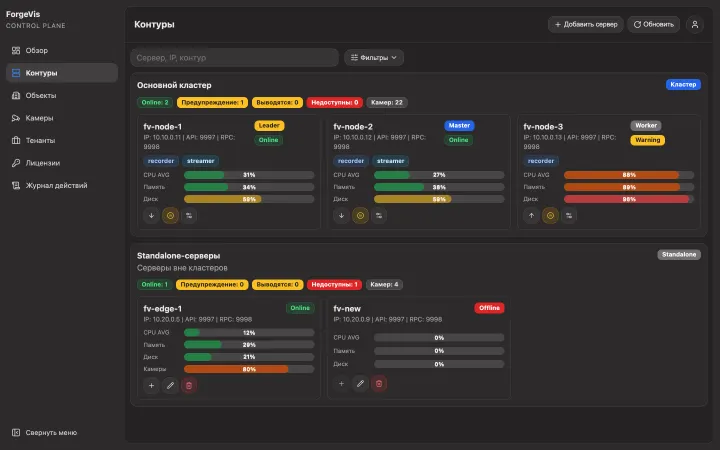Click Лицензии key icon in sidebar

(16, 163)
